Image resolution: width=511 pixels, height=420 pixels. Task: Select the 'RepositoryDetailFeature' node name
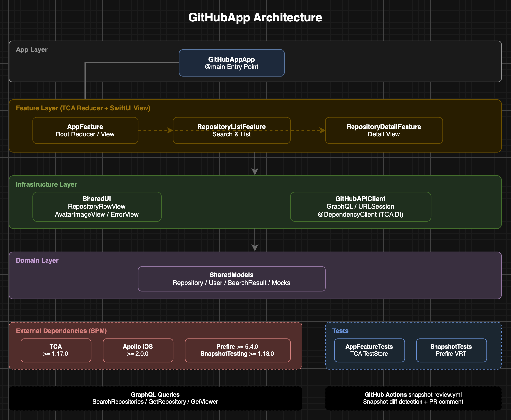384,127
